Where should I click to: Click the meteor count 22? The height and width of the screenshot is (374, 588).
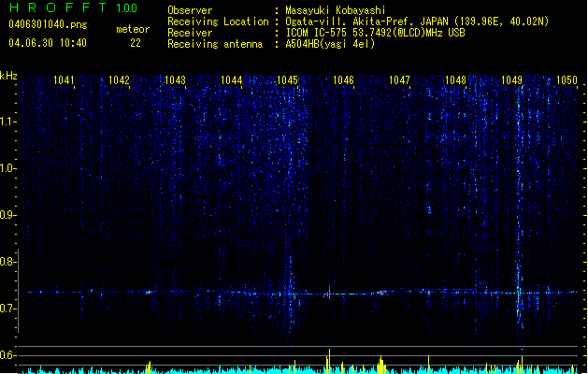pyautogui.click(x=136, y=43)
